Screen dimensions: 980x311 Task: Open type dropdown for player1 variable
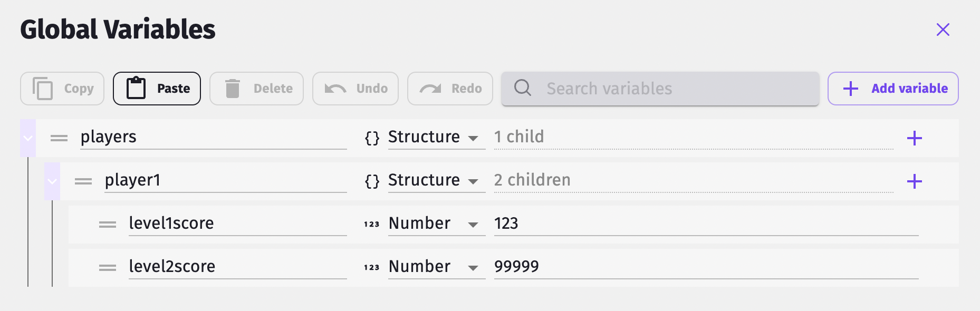click(436, 180)
